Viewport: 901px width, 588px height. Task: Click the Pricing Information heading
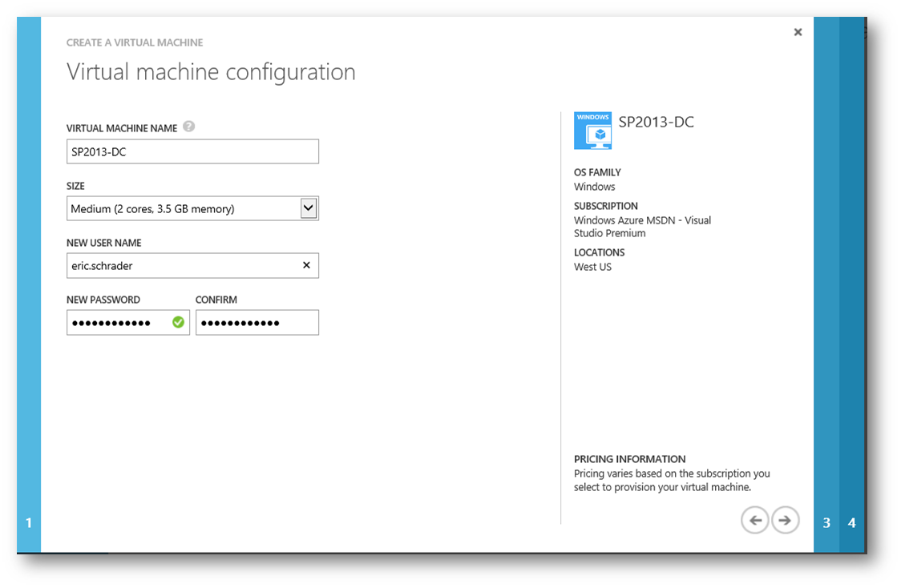629,459
